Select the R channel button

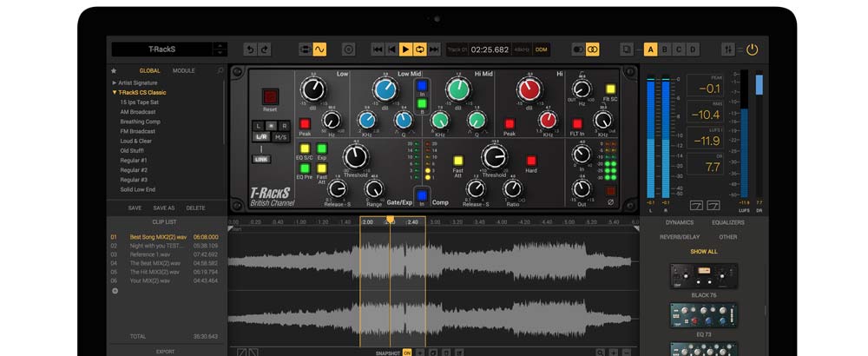284,126
